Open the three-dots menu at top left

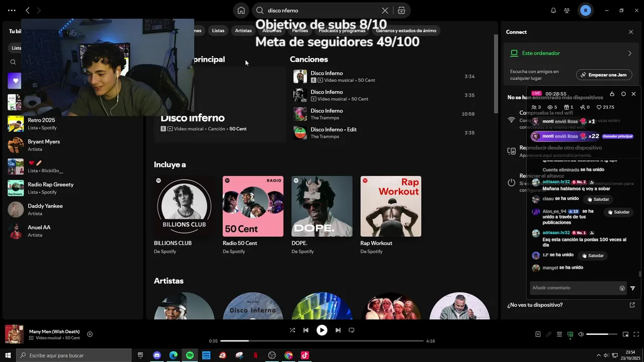point(12,10)
